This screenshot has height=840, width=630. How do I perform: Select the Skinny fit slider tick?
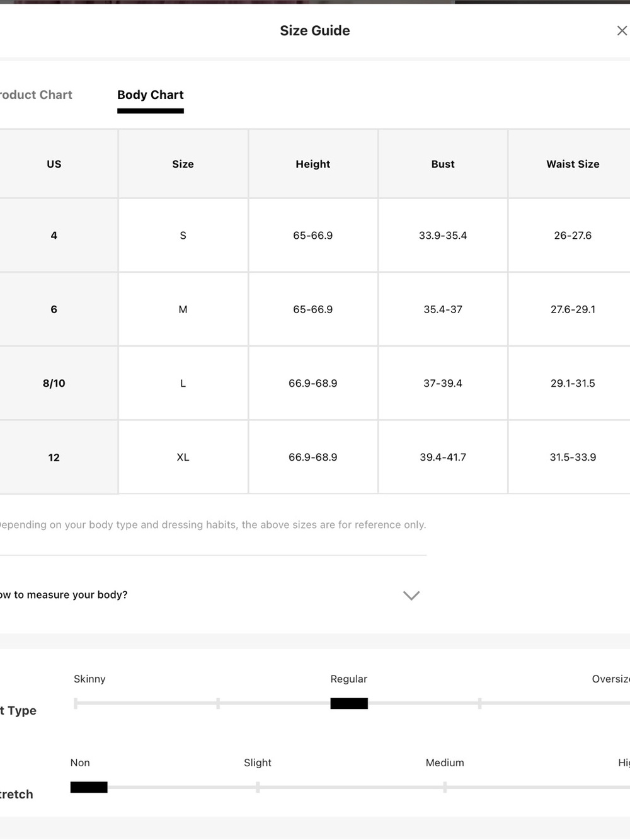[x=76, y=703]
